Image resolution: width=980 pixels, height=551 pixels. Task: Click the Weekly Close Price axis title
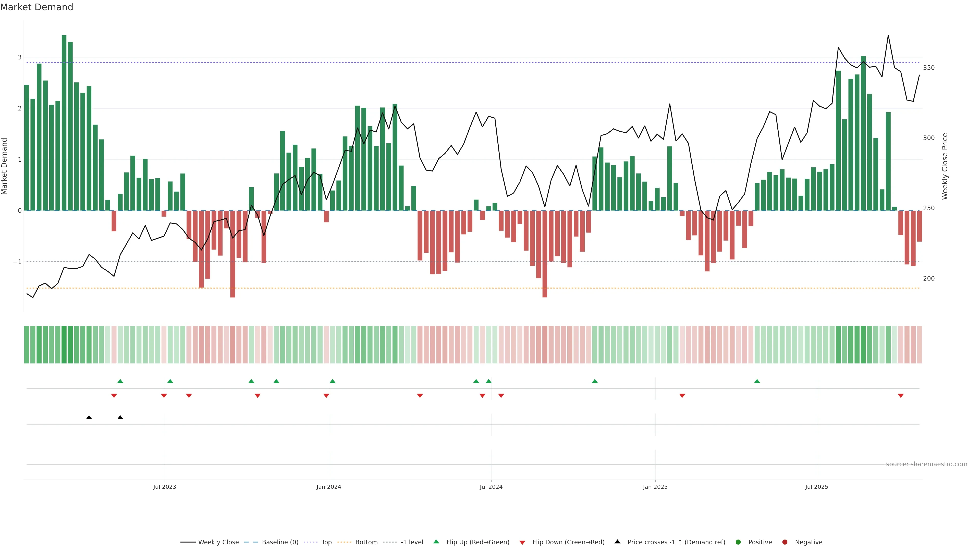pos(945,166)
